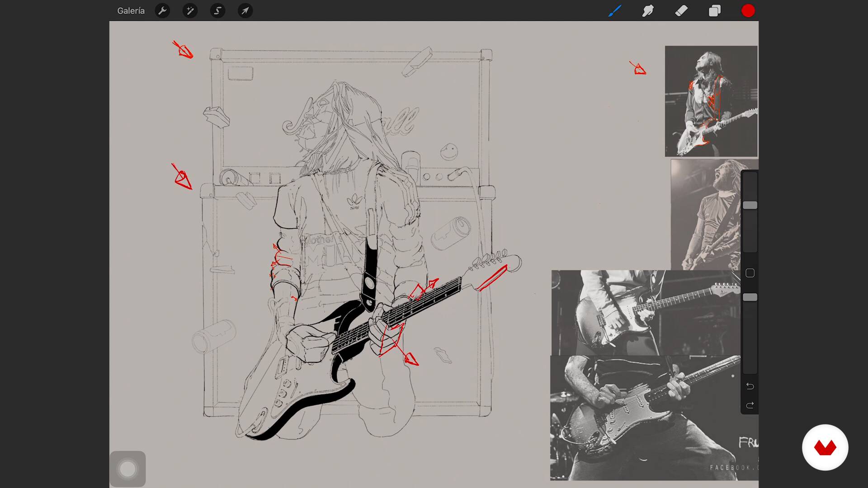868x488 pixels.
Task: Tap the top guitarist reference photo
Action: tap(711, 101)
